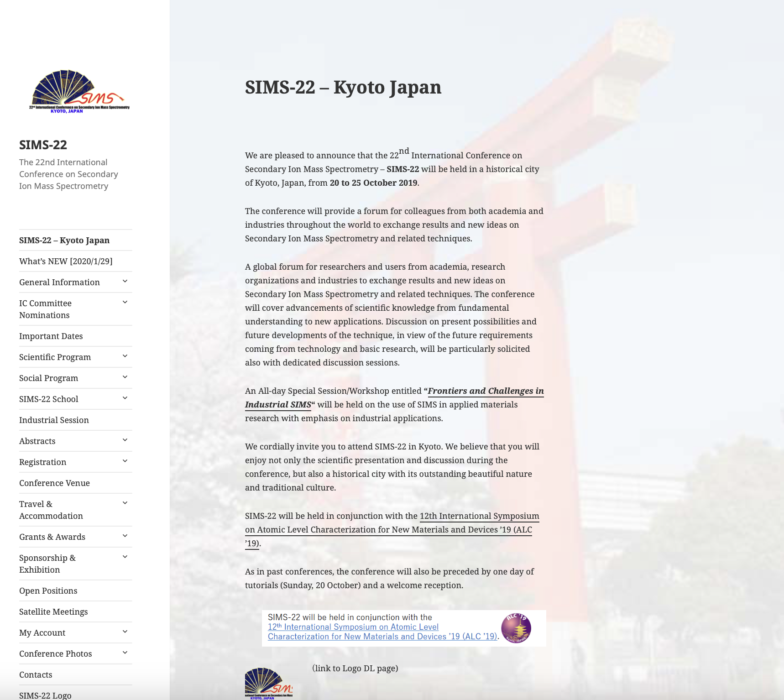Go to Open Positions page
This screenshot has width=784, height=700.
pyautogui.click(x=48, y=591)
